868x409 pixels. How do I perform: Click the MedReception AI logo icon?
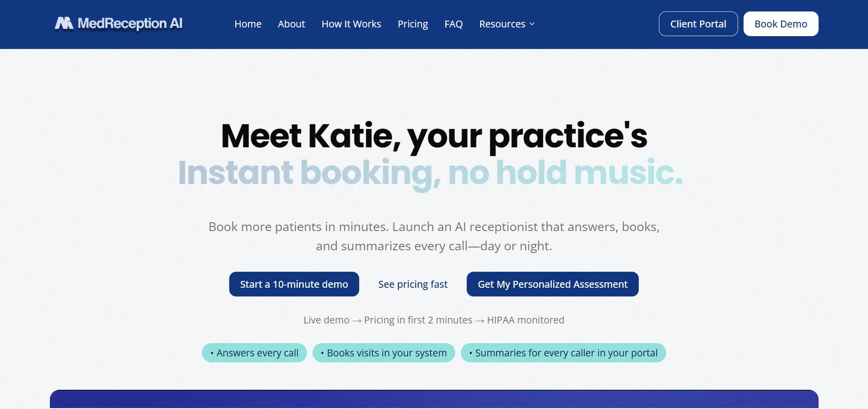(64, 23)
